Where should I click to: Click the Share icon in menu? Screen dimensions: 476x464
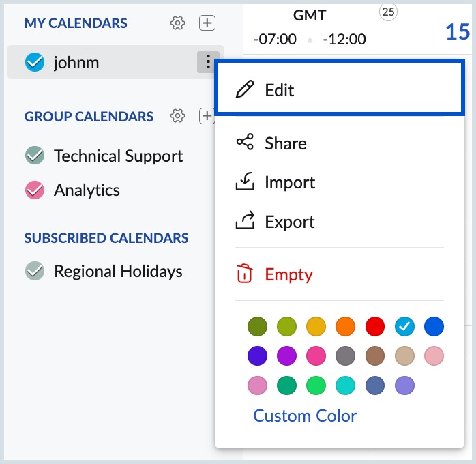coord(244,143)
